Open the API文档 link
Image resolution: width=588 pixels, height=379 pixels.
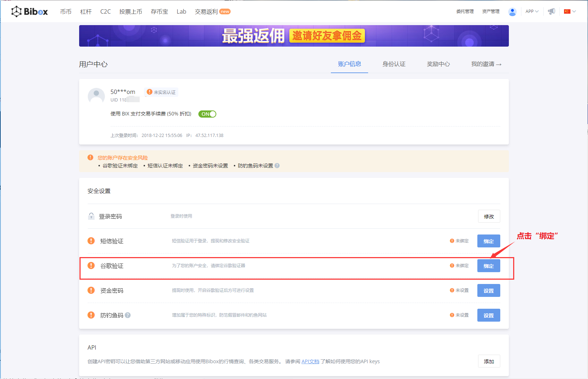coord(310,361)
